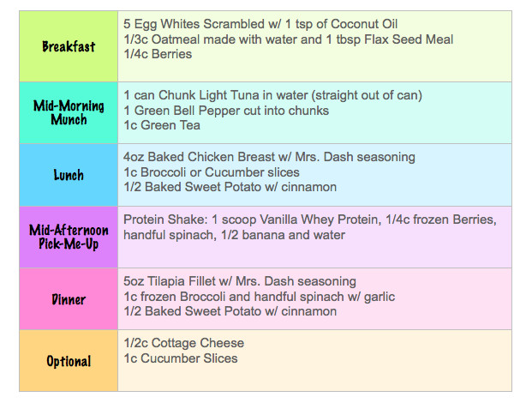Click the '5 Egg Whites Scrambled' line
Image resolution: width=532 pixels, height=403 pixels.
coord(260,24)
